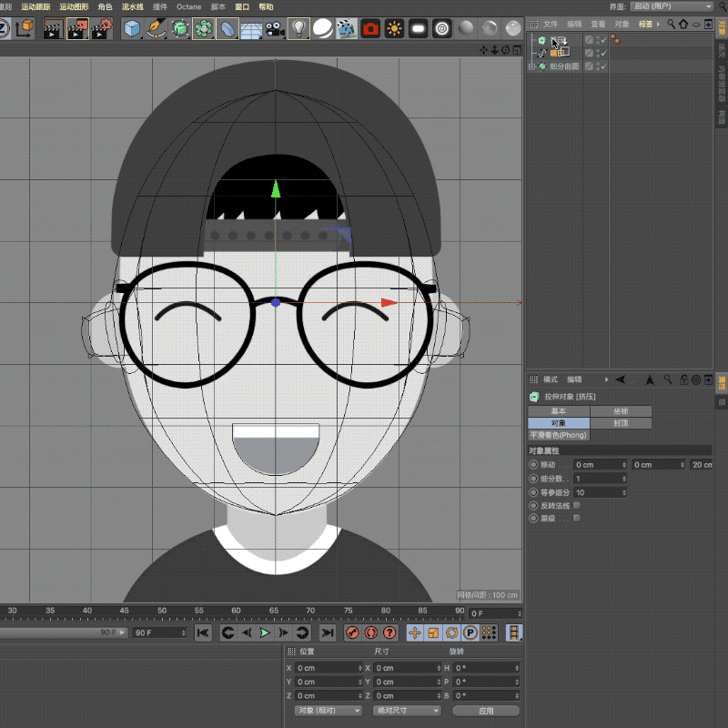Open the 界面 layout dropdown
The height and width of the screenshot is (728, 728).
click(673, 6)
